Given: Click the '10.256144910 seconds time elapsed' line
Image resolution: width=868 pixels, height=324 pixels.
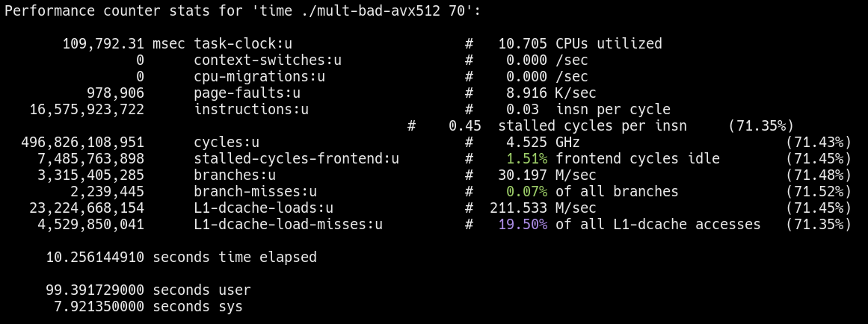Looking at the screenshot, I should (x=181, y=258).
